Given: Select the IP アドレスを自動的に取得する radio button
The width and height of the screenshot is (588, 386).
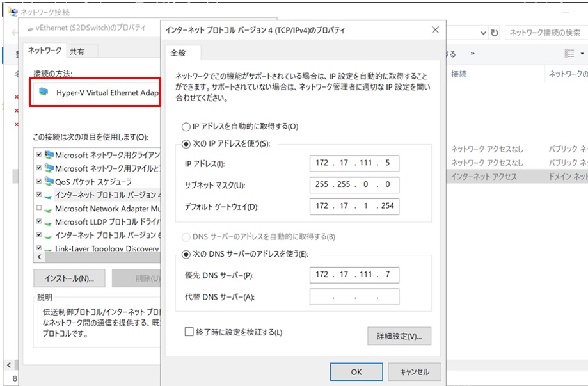Looking at the screenshot, I should [186, 127].
